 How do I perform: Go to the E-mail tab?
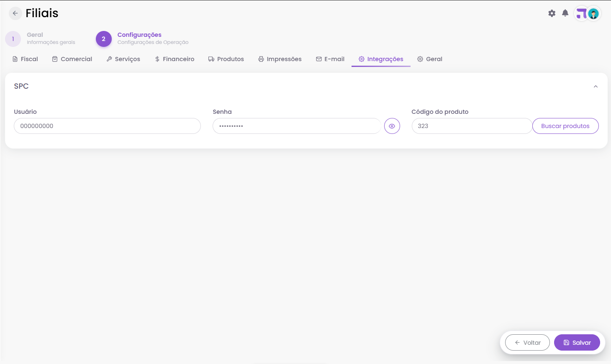pos(330,59)
